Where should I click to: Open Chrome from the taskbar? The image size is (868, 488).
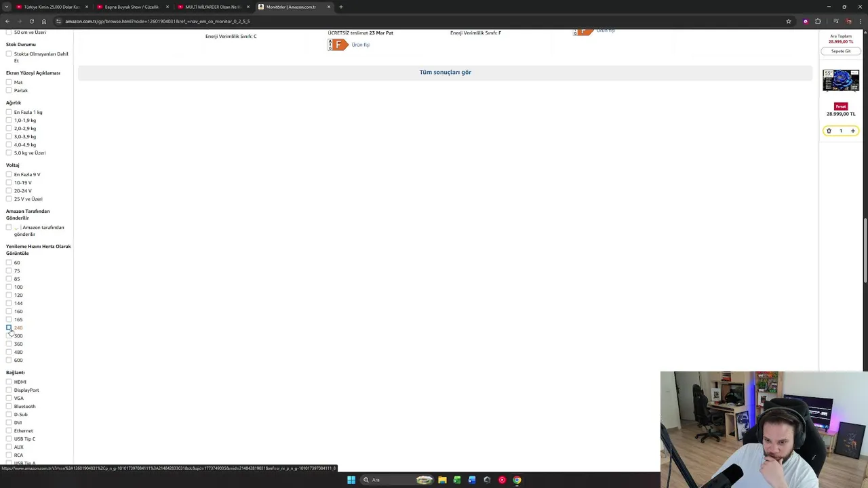click(x=517, y=480)
